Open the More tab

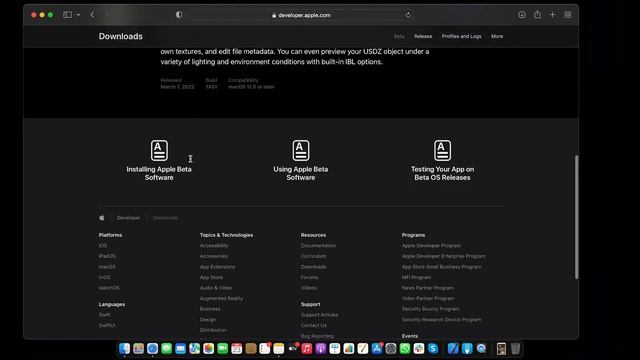(497, 36)
